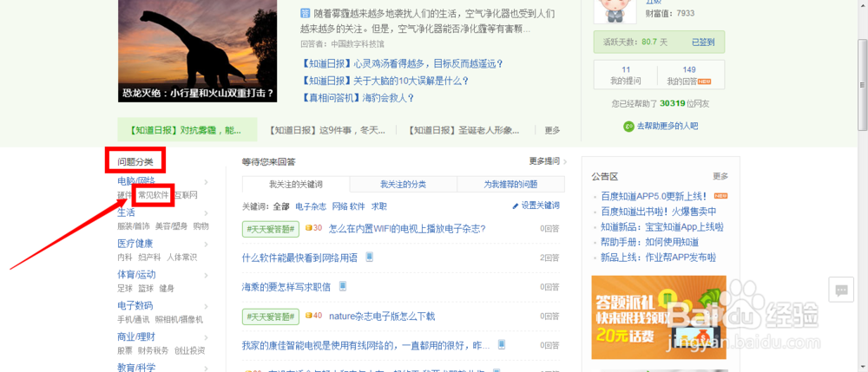Filter by keyword 求职

tap(378, 206)
